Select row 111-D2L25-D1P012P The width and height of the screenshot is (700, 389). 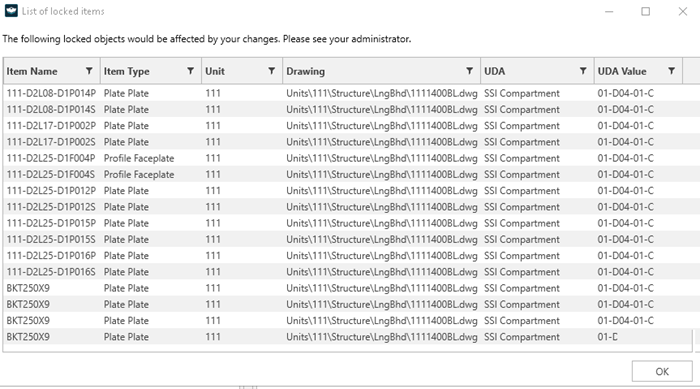(348, 191)
